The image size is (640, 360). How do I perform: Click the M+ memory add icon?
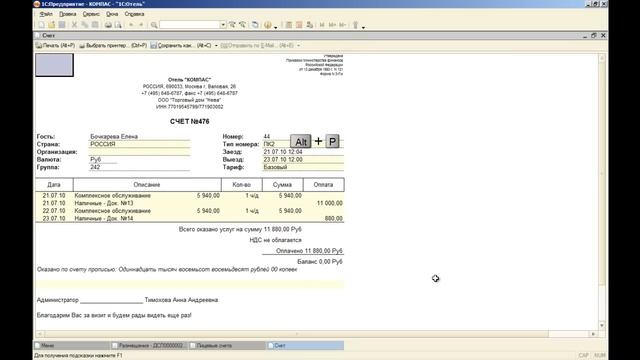coord(332,25)
